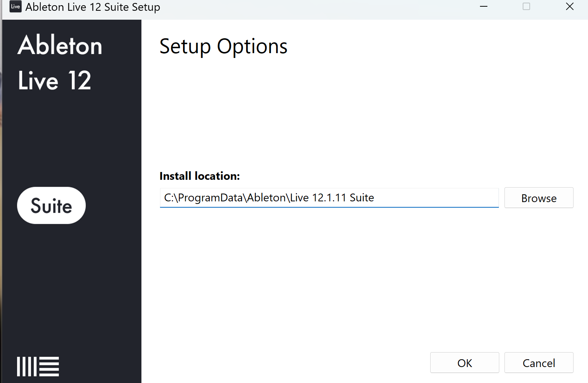Click the Ableton wordmark in the sidebar

coord(60,45)
